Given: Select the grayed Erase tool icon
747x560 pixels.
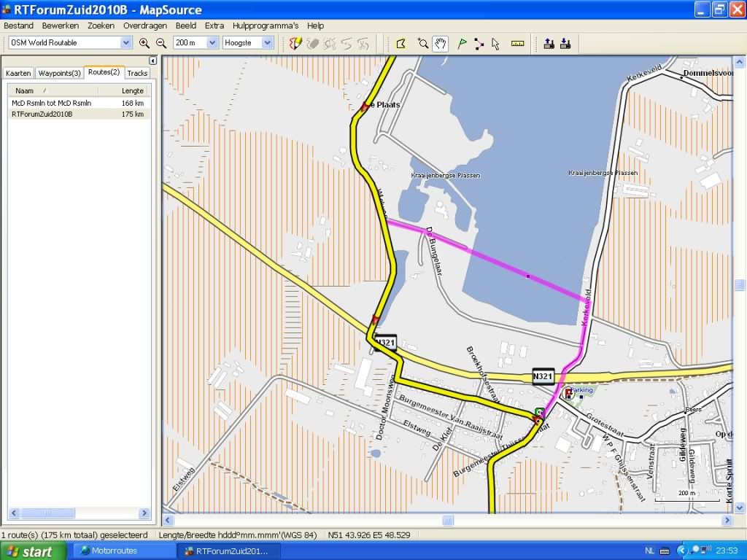Looking at the screenshot, I should [312, 44].
